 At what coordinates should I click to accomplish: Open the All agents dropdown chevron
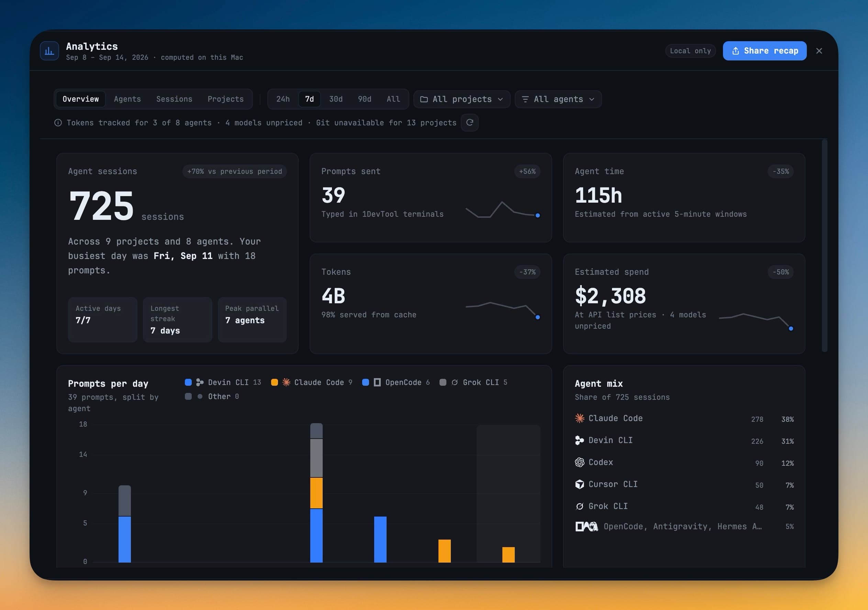(x=592, y=99)
